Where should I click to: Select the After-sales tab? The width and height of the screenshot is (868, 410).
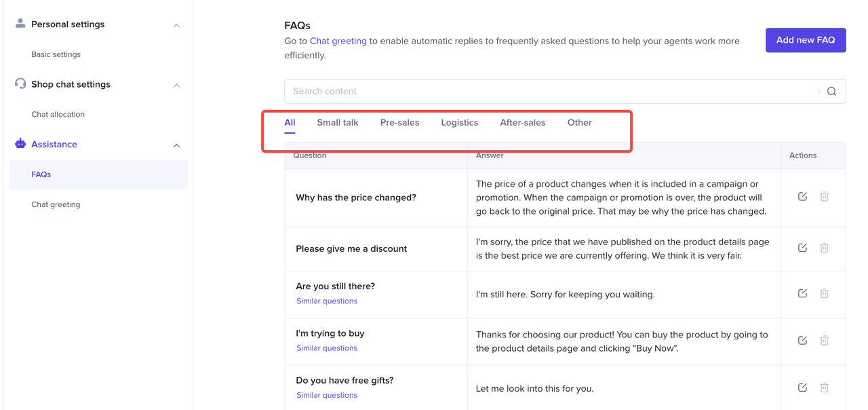tap(522, 123)
